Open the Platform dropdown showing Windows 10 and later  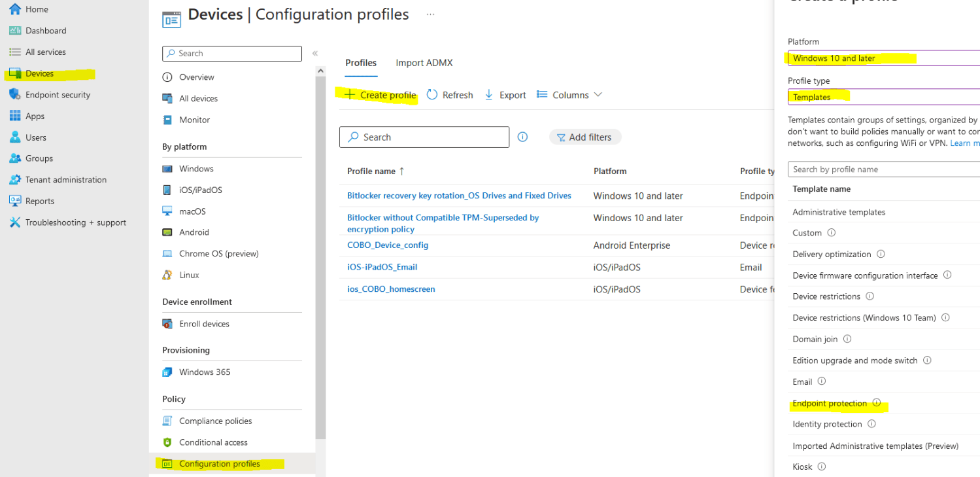click(x=883, y=58)
